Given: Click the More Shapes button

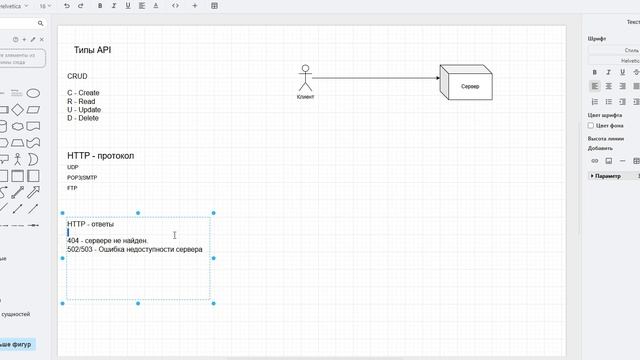Looking at the screenshot, I should (x=16, y=344).
